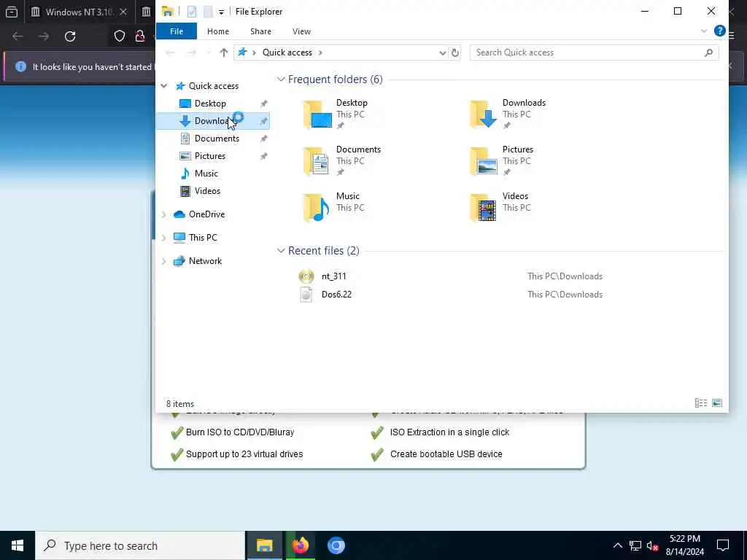Collapse the Frequent folders group
The width and height of the screenshot is (747, 560).
(x=281, y=79)
